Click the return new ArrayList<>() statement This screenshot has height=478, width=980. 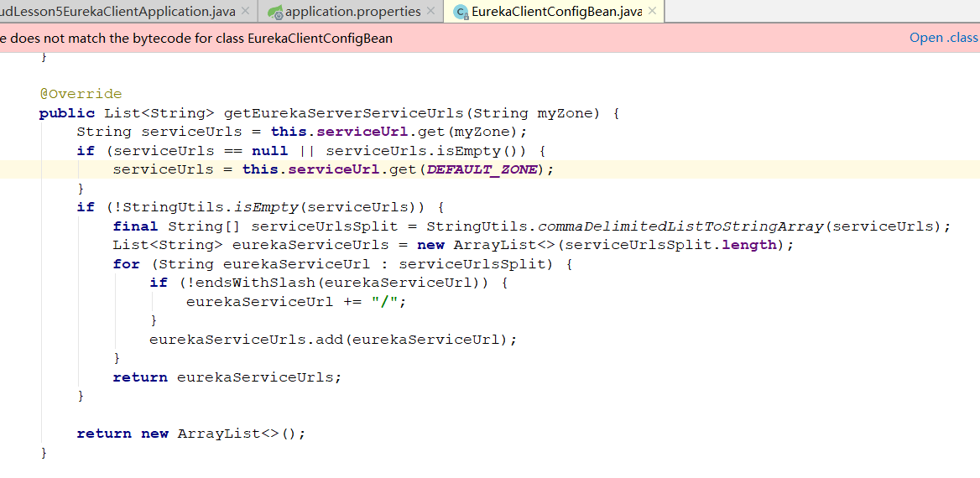(191, 433)
